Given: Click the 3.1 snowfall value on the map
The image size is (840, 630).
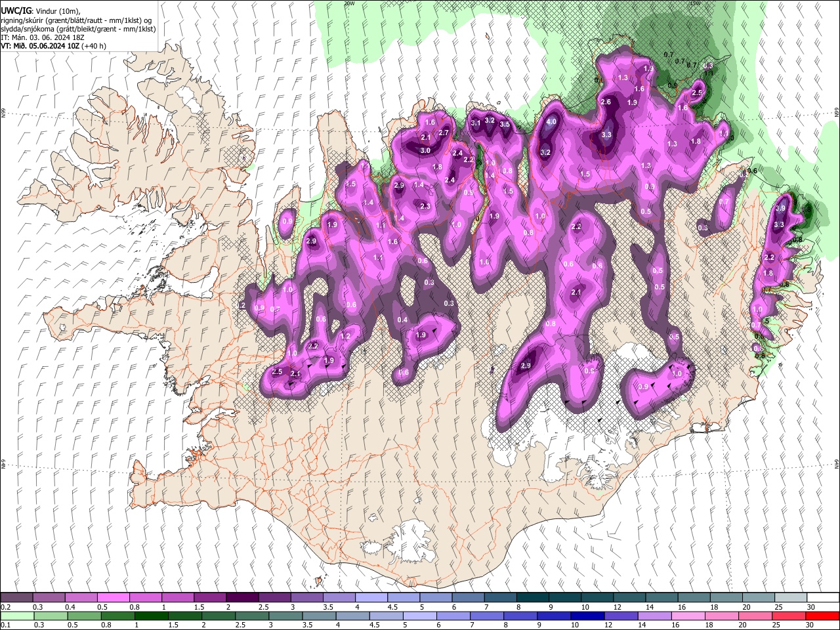Looking at the screenshot, I should 476,123.
